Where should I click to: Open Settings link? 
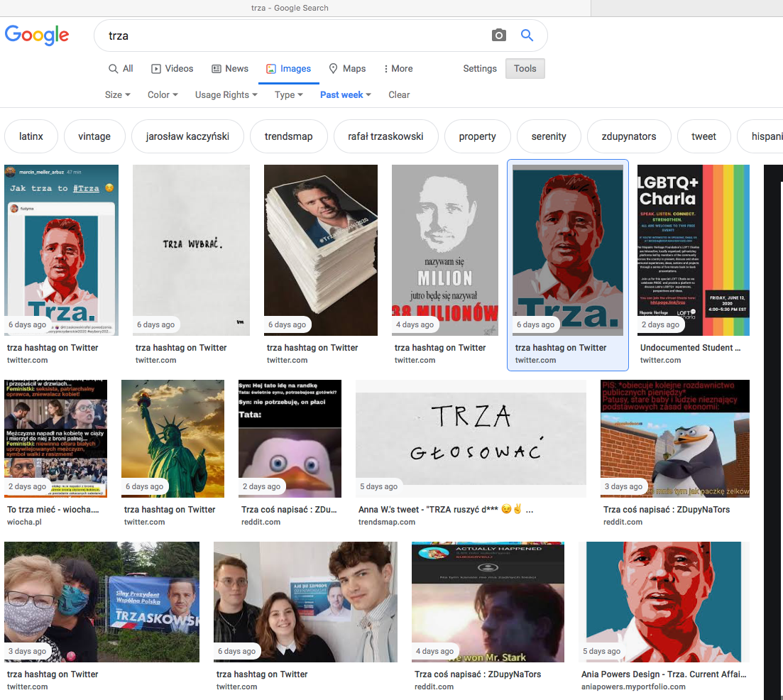(479, 68)
